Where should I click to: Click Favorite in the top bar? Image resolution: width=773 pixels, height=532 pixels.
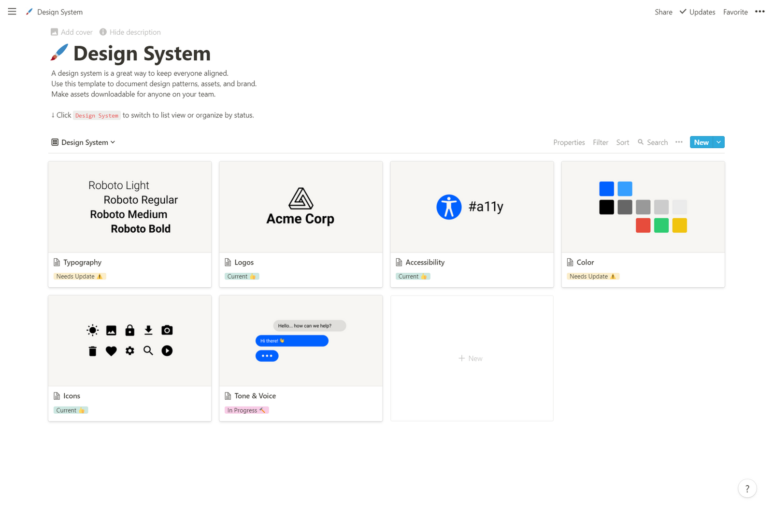pos(735,12)
